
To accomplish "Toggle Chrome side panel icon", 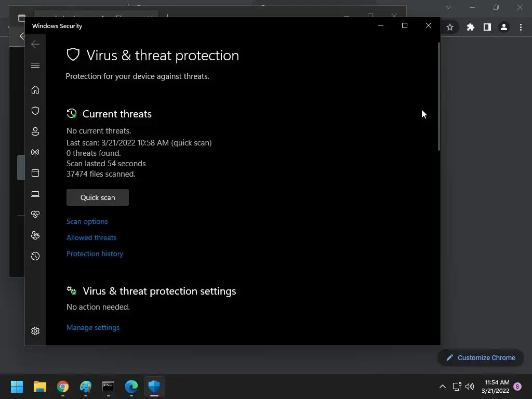I will [487, 27].
